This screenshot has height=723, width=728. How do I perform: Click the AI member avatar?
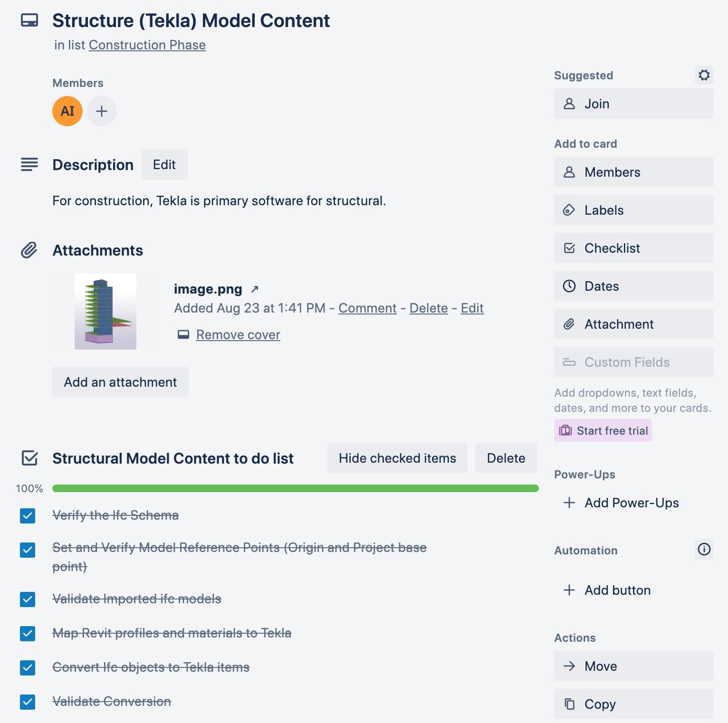tap(67, 111)
